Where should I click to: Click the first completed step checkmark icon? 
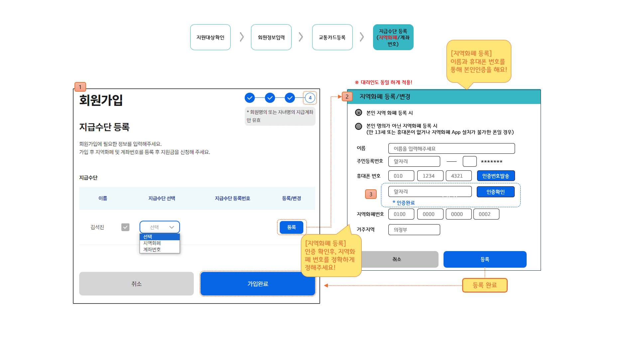click(250, 98)
